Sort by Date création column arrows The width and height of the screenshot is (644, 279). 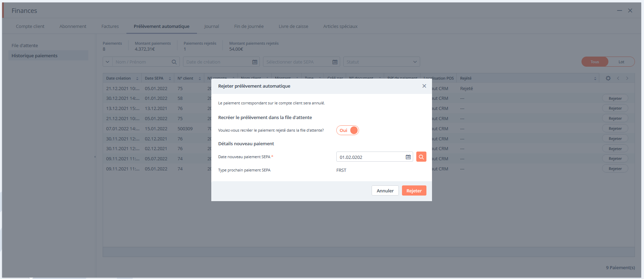pos(137,78)
